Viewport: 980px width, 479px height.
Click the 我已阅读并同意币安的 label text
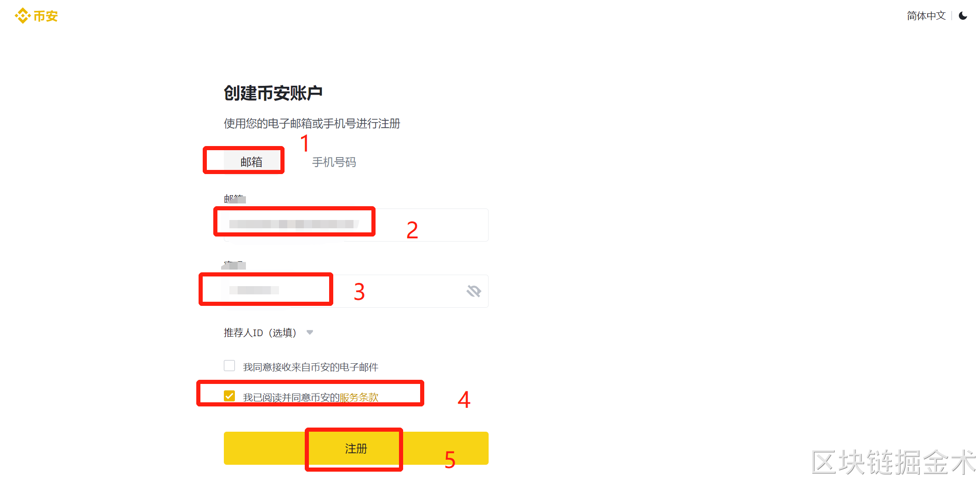click(291, 397)
